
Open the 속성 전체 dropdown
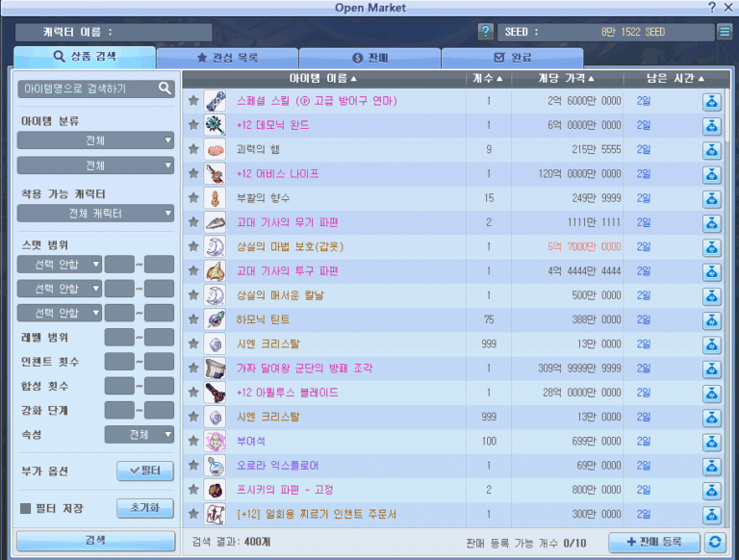click(139, 435)
